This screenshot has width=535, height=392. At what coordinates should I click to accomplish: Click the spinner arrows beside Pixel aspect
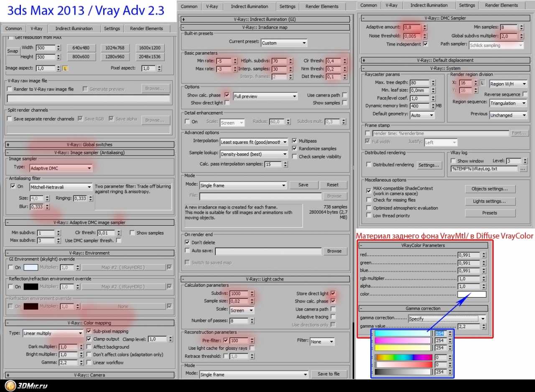tap(159, 69)
